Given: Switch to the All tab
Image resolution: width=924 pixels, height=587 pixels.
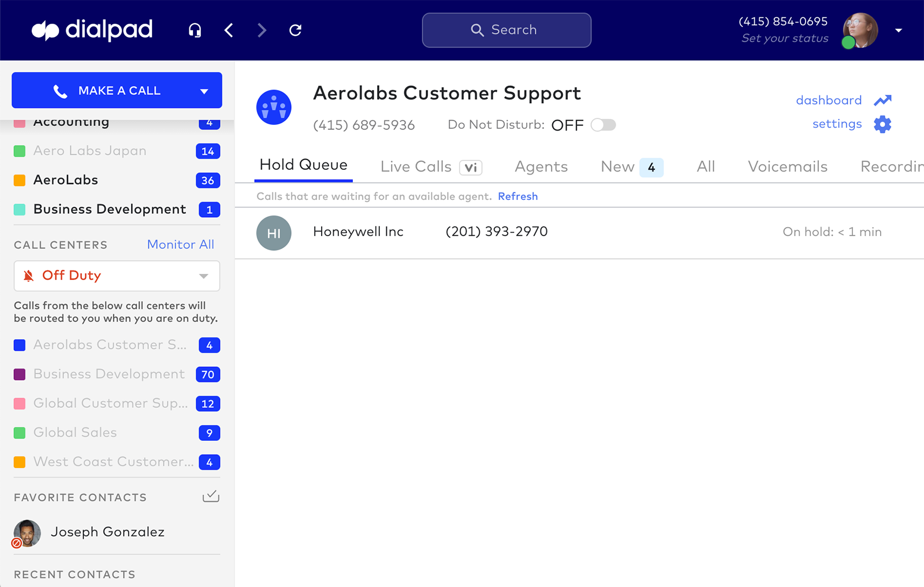Looking at the screenshot, I should pyautogui.click(x=706, y=166).
